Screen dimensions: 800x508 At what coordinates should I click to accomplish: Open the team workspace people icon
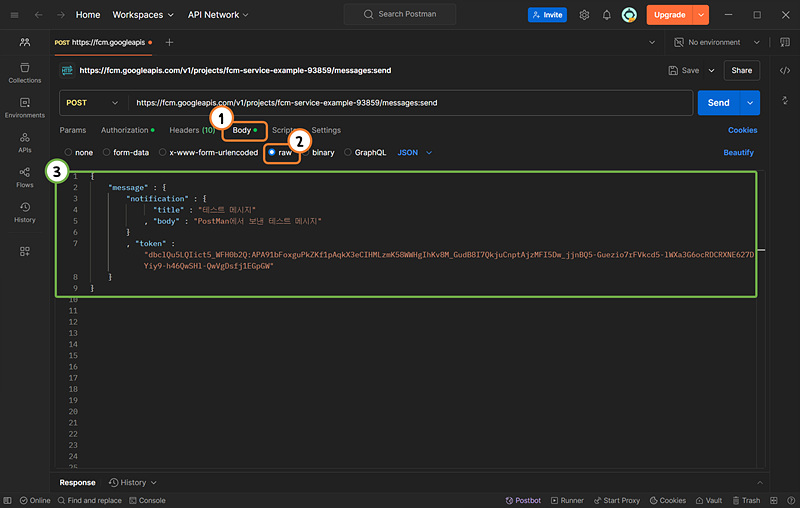(x=24, y=42)
